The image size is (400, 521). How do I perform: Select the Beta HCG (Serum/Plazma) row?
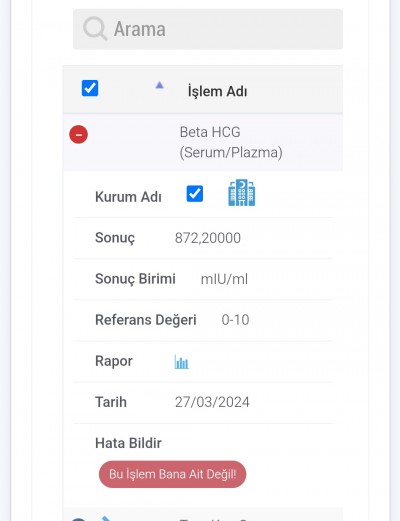click(x=203, y=142)
